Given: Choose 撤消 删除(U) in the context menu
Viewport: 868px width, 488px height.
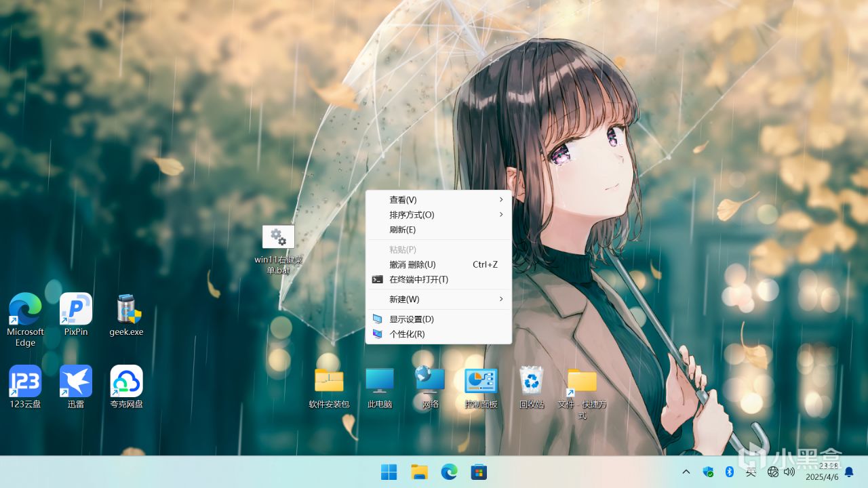Looking at the screenshot, I should (439, 264).
